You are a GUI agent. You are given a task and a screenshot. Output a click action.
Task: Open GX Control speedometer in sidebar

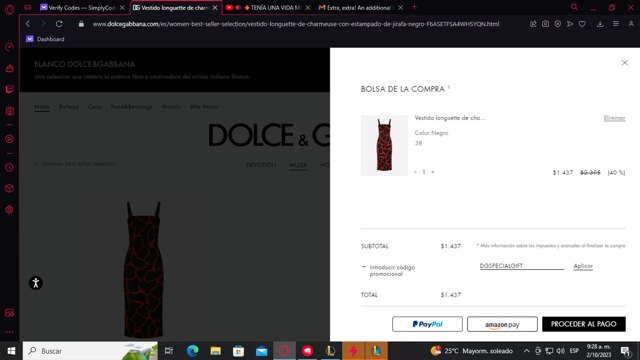[x=9, y=47]
